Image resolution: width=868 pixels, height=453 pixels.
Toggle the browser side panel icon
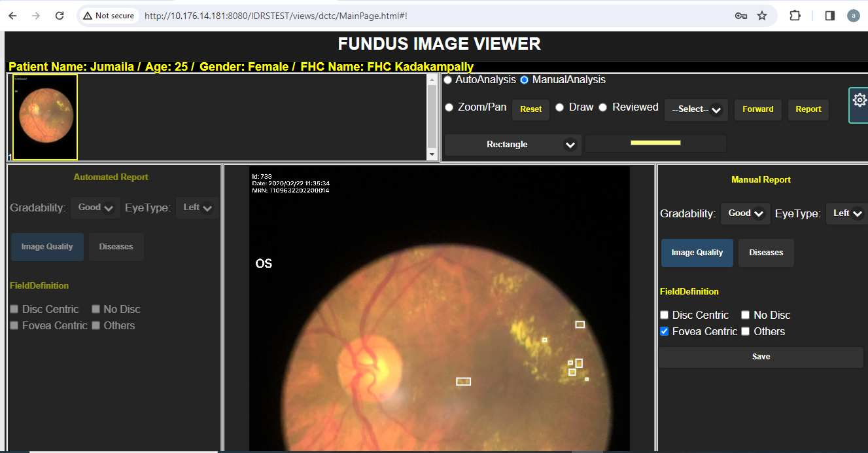pyautogui.click(x=829, y=16)
